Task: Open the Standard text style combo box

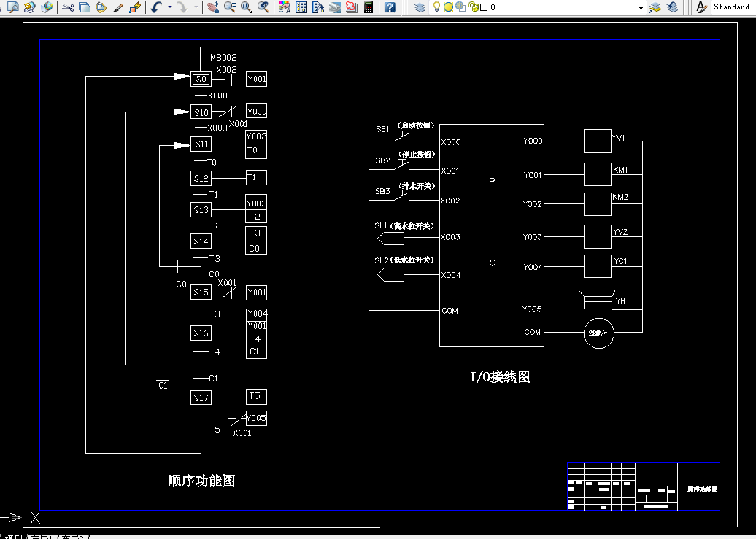Action: 732,7
